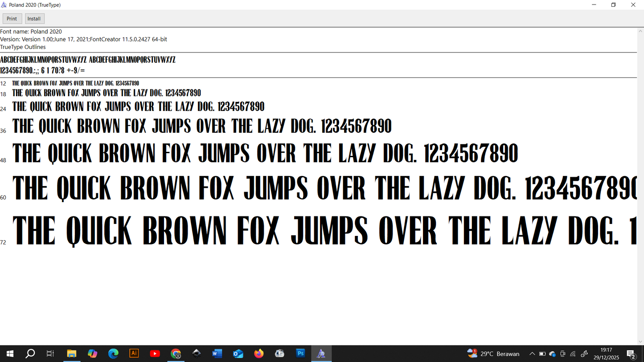Open the notification center icon
The width and height of the screenshot is (644, 362).
[631, 354]
